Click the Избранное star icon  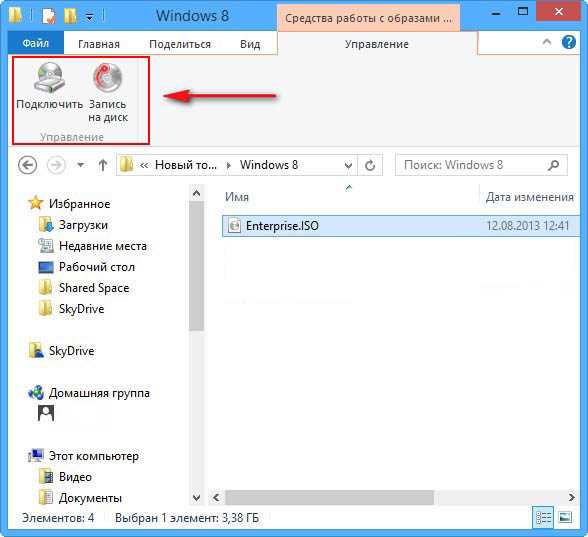coord(35,203)
